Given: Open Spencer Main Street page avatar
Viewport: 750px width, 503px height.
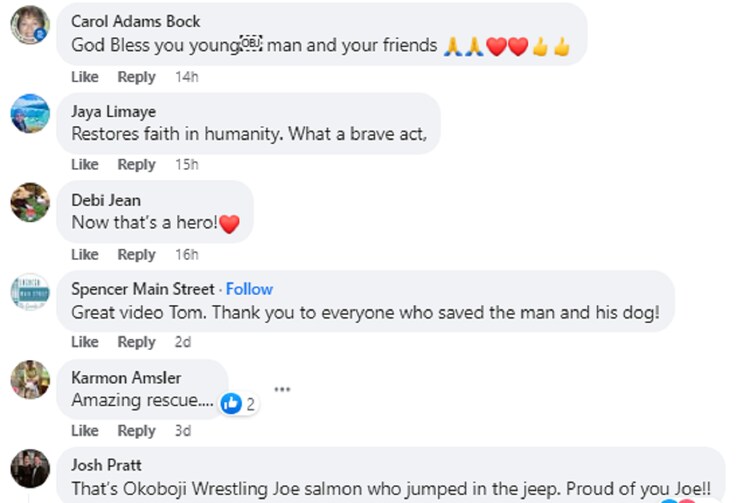Looking at the screenshot, I should tap(29, 292).
